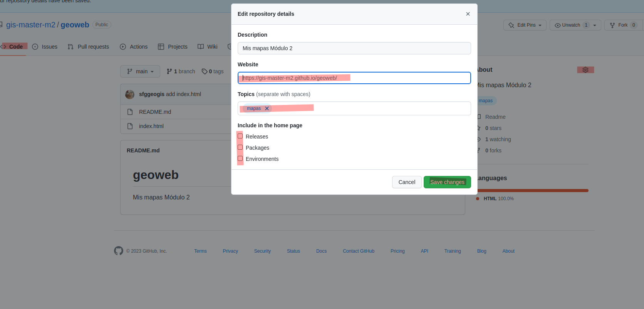Click the Public visibility badge
This screenshot has width=644, height=309.
click(x=102, y=25)
